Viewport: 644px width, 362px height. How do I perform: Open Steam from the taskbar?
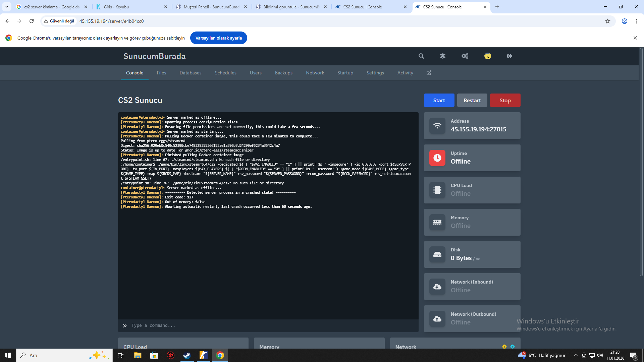tap(187, 355)
